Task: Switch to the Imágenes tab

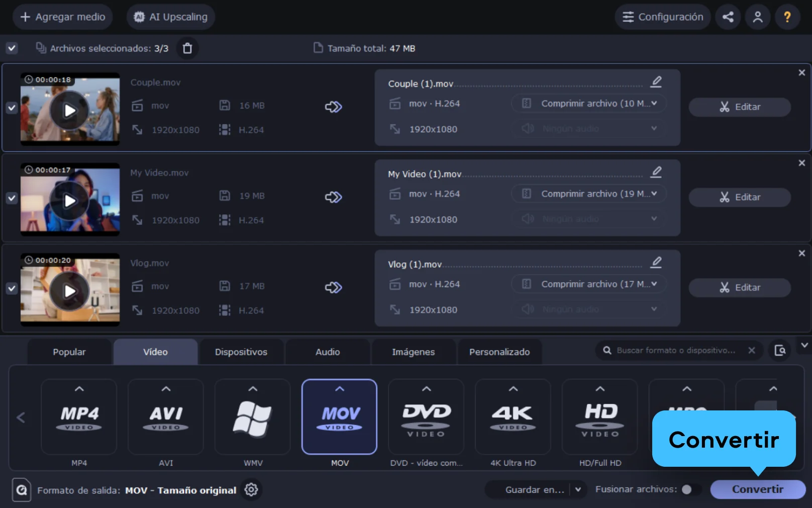Action: point(414,352)
